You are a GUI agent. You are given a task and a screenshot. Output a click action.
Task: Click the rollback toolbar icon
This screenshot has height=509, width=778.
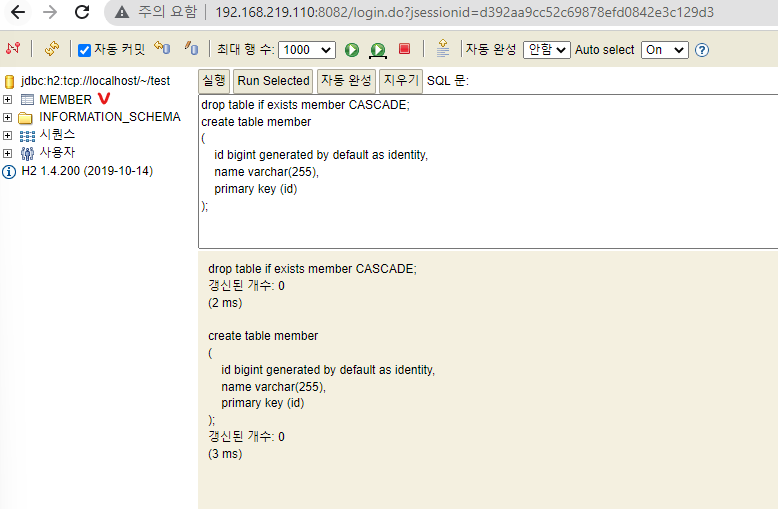(x=162, y=48)
